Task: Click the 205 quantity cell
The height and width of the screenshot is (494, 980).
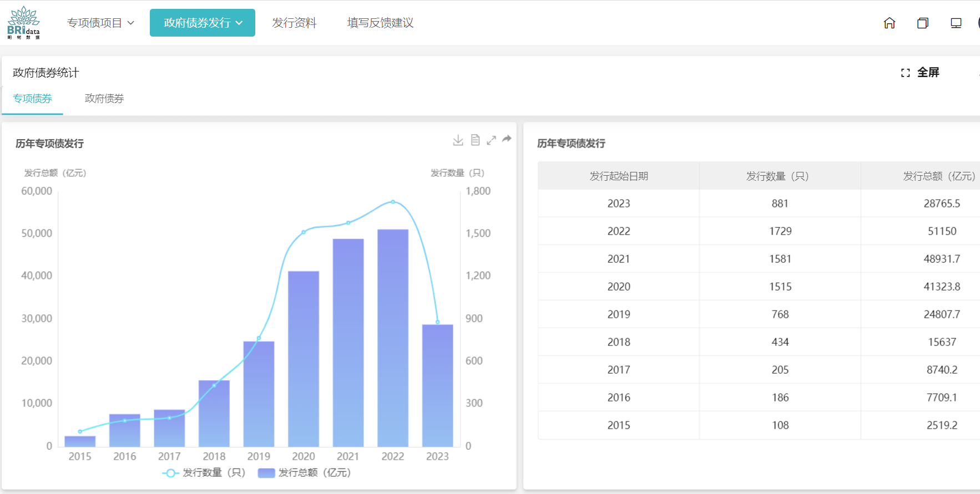Action: click(780, 370)
